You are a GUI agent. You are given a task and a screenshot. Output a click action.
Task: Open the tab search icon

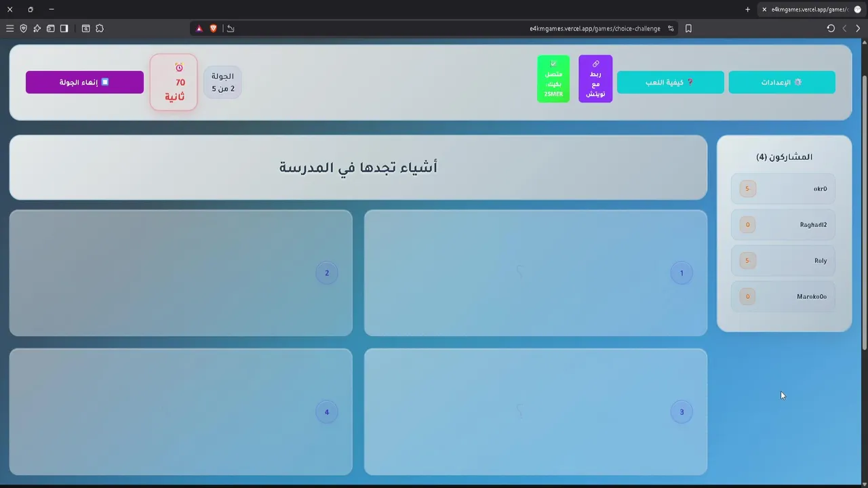[85, 28]
